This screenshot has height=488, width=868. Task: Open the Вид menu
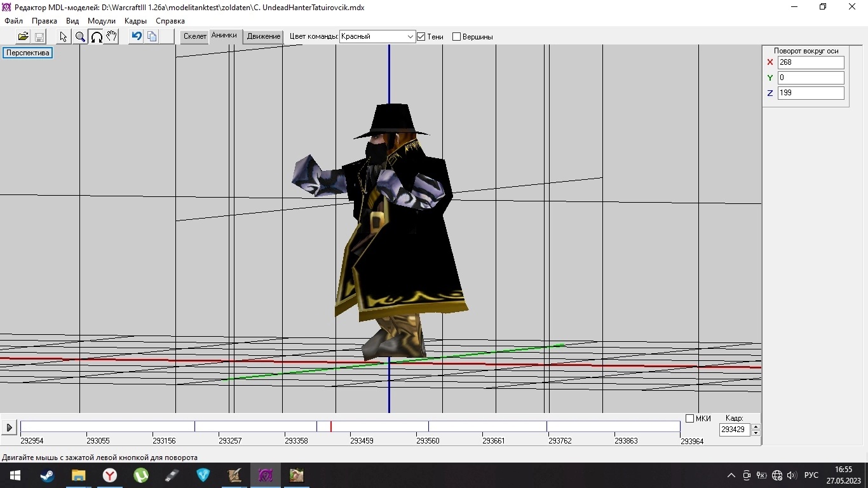(x=72, y=21)
